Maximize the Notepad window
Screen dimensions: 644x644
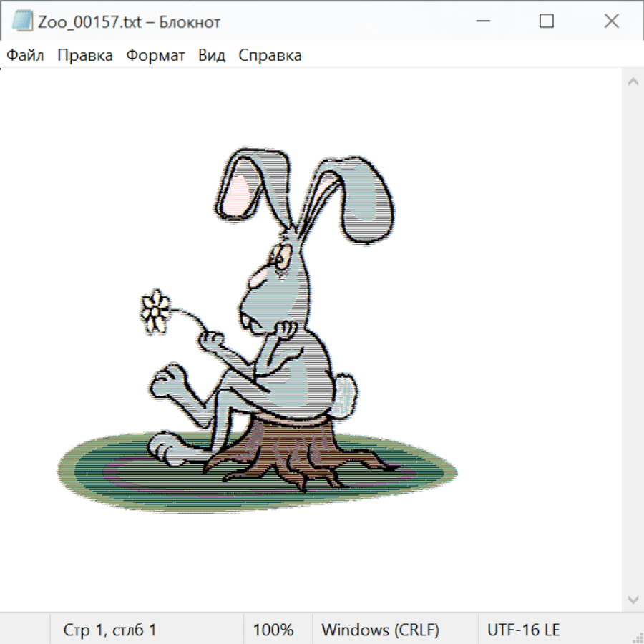click(547, 21)
